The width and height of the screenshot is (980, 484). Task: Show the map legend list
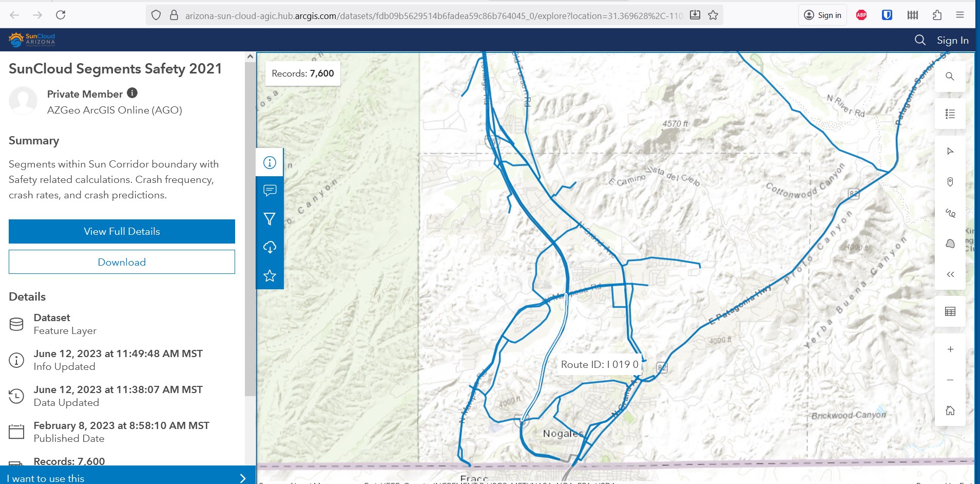[x=950, y=114]
